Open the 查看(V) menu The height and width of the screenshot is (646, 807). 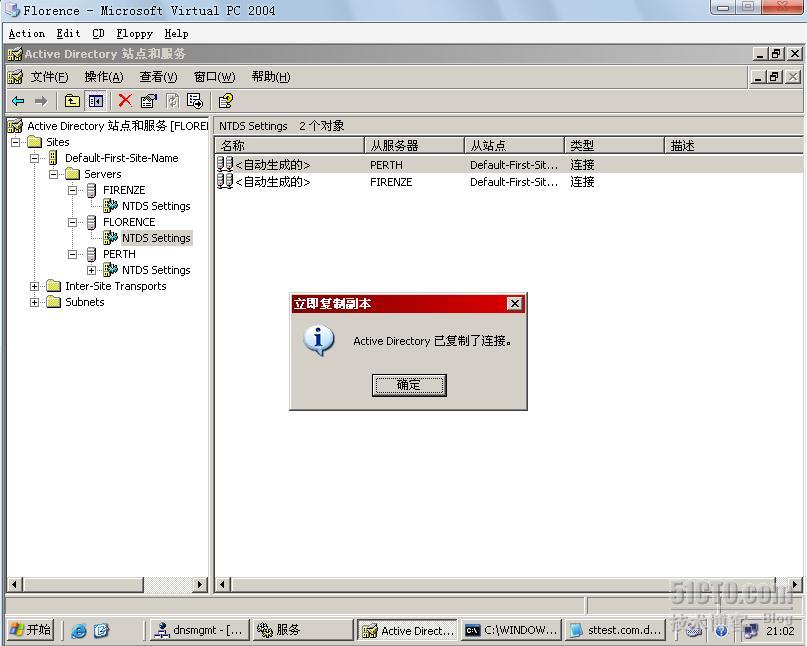tap(158, 77)
